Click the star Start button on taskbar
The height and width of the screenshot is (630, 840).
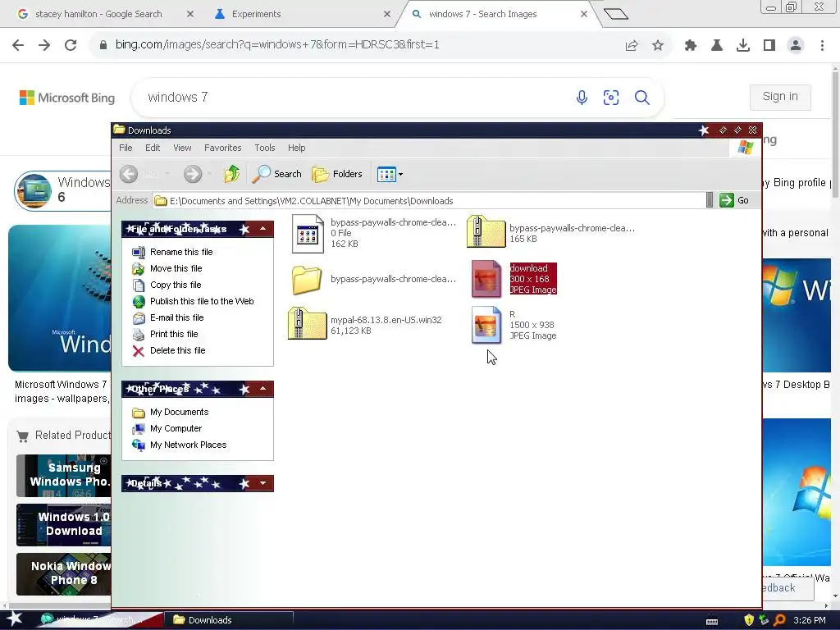pyautogui.click(x=15, y=620)
